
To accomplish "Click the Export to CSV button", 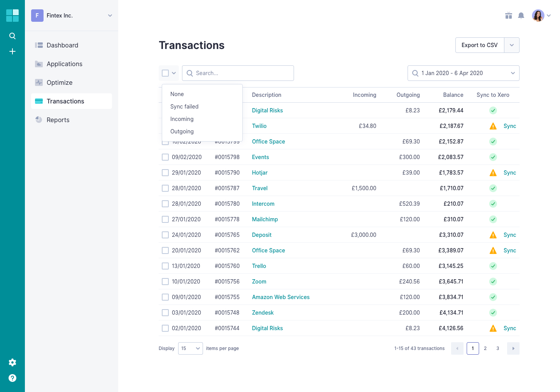I will point(479,45).
